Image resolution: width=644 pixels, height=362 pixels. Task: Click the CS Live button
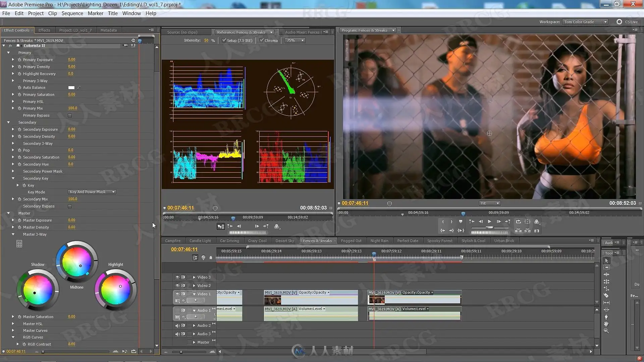tap(627, 22)
